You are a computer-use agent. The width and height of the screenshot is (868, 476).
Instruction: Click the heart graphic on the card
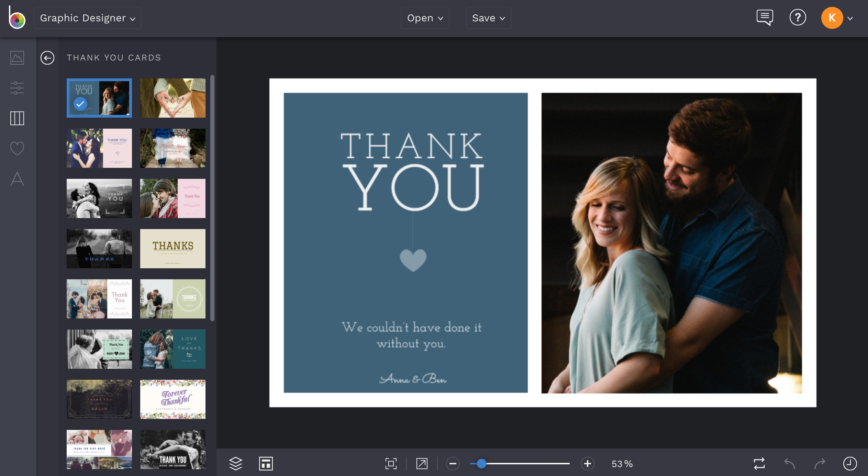pos(413,260)
